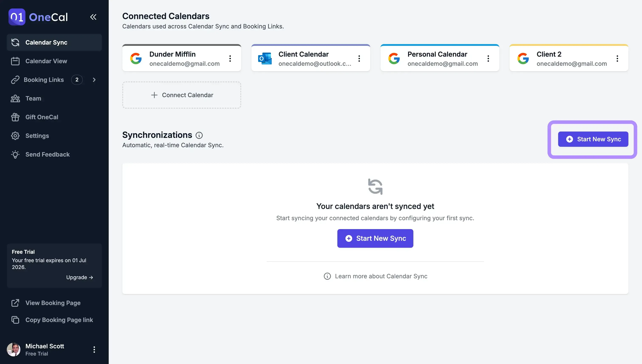Open the Client 2 calendar options menu
Viewport: 642px width, 364px height.
coord(617,58)
